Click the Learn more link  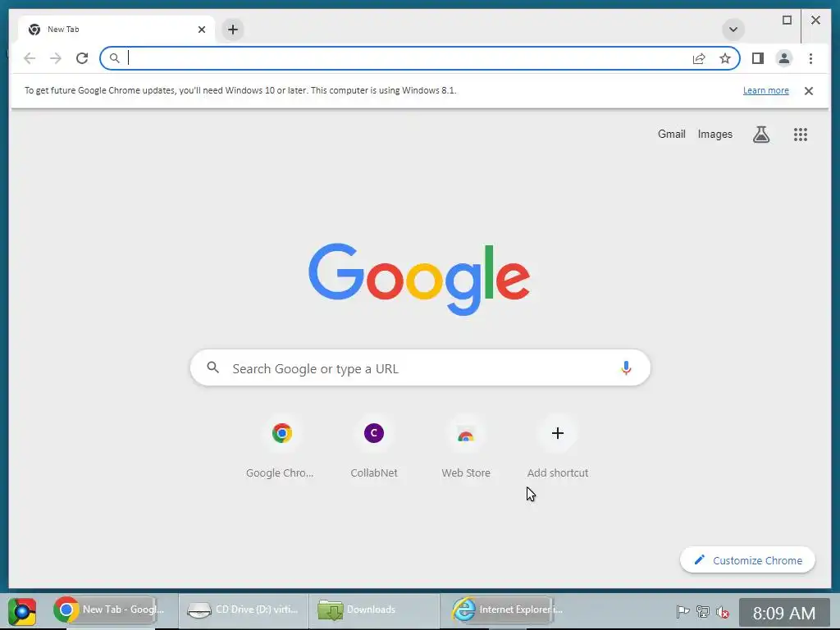765,90
